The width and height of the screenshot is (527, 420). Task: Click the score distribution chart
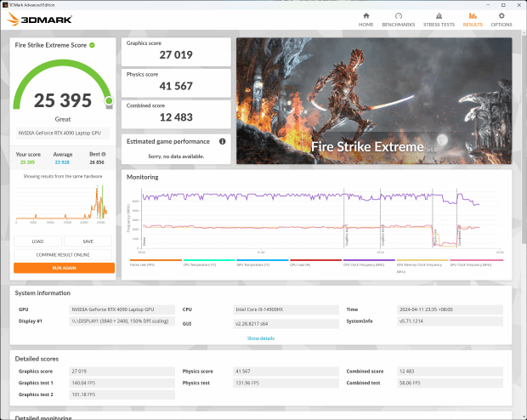pos(62,204)
